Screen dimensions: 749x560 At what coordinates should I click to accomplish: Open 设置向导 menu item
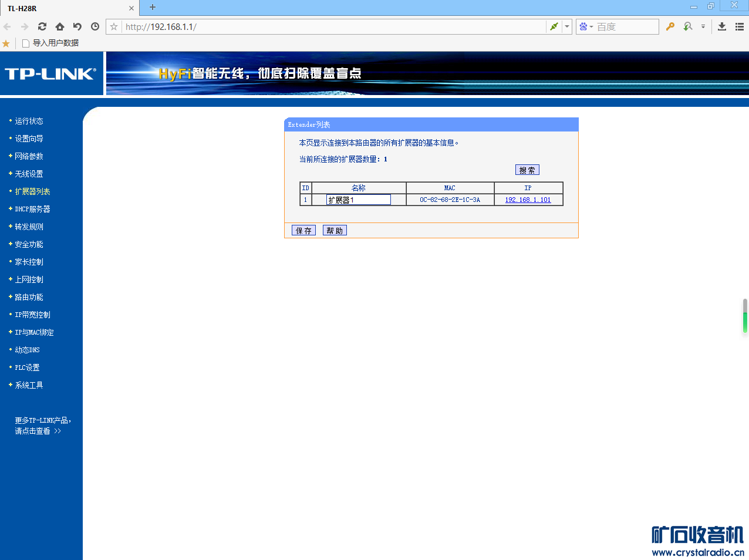pos(29,139)
